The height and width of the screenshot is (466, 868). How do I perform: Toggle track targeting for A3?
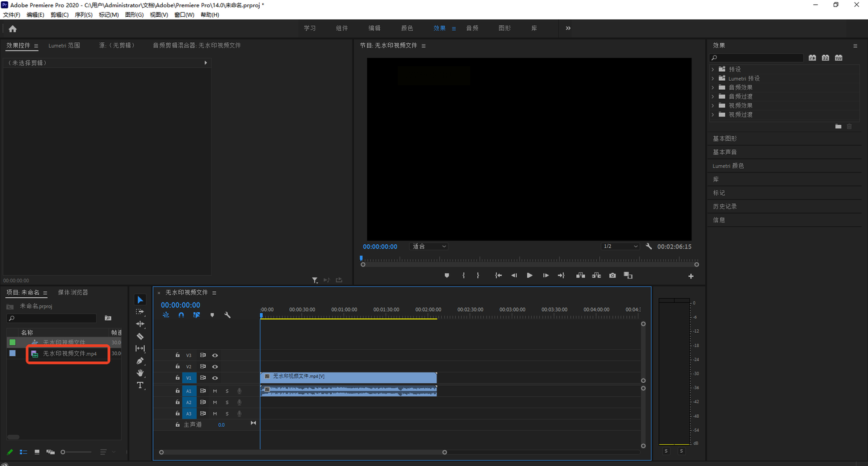188,414
